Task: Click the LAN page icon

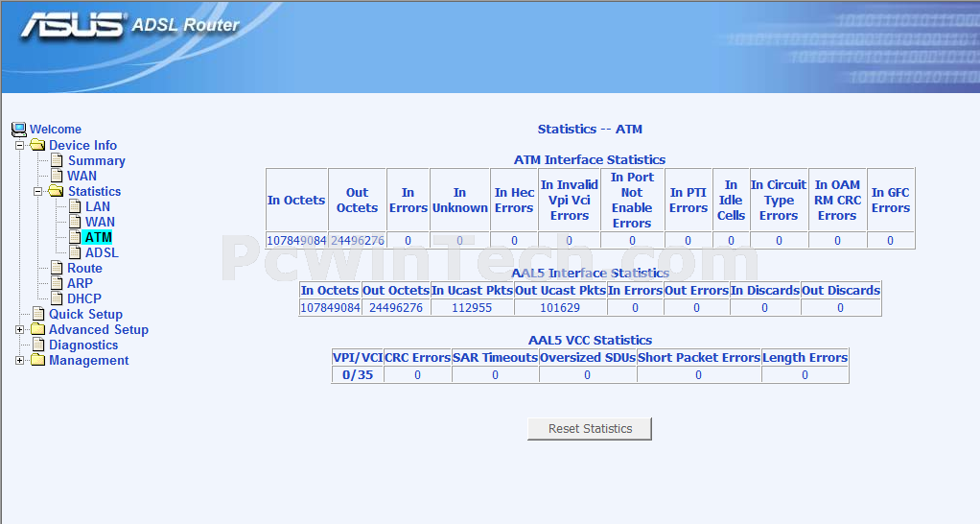Action: (x=75, y=206)
